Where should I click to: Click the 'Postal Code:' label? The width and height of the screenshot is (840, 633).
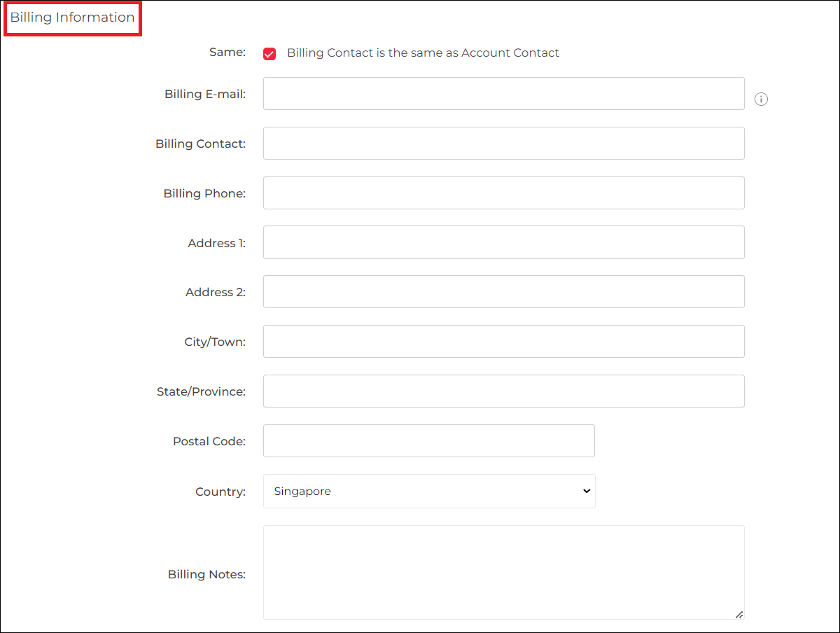click(x=209, y=441)
